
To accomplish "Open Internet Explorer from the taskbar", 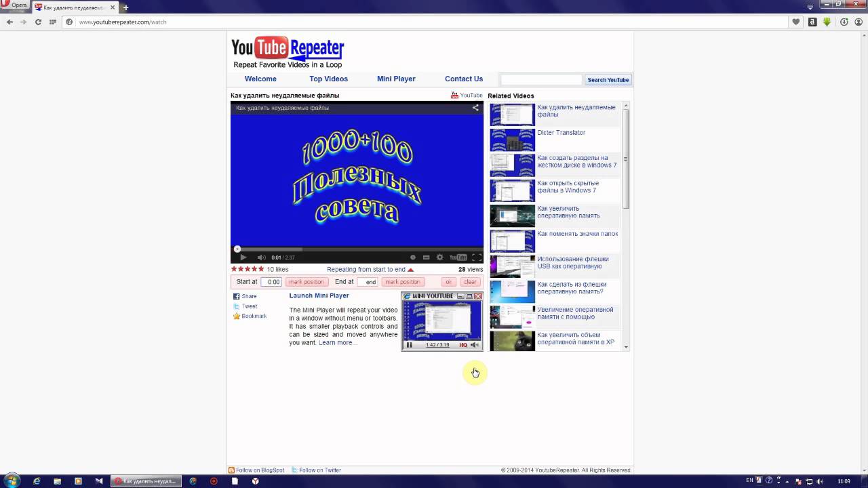I will click(37, 481).
